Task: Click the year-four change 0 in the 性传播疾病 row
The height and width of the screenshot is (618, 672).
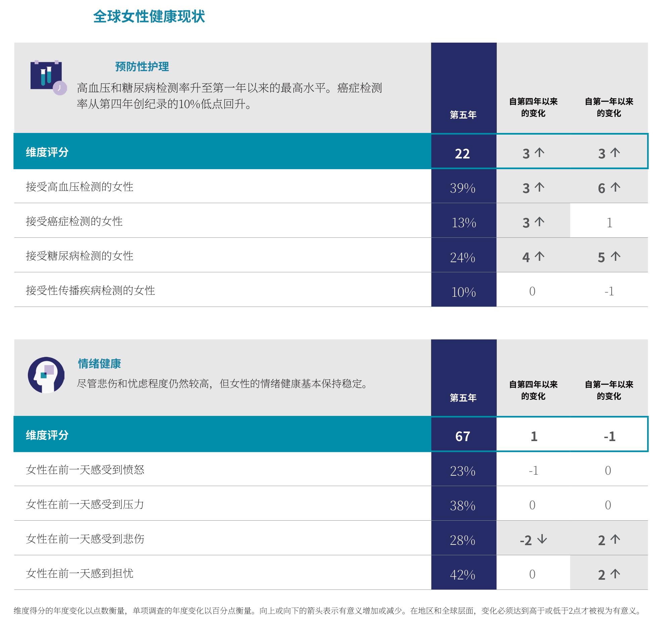Action: pos(532,291)
